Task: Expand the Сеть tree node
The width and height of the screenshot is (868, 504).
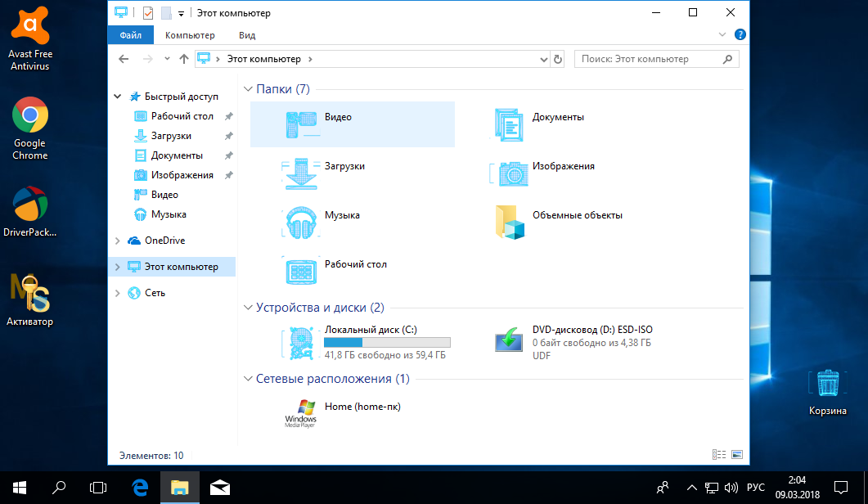Action: (x=117, y=293)
